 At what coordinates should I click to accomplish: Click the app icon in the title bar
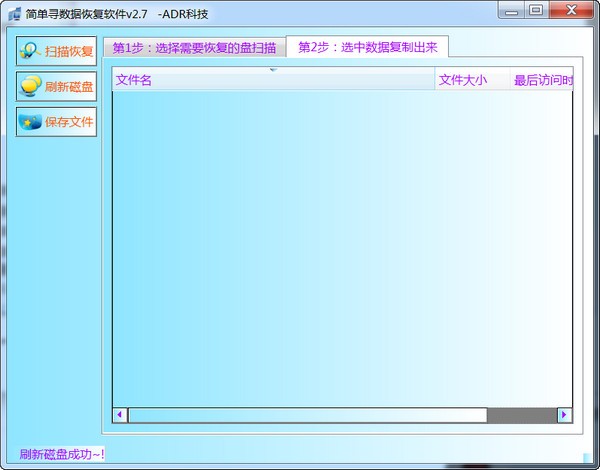13,11
